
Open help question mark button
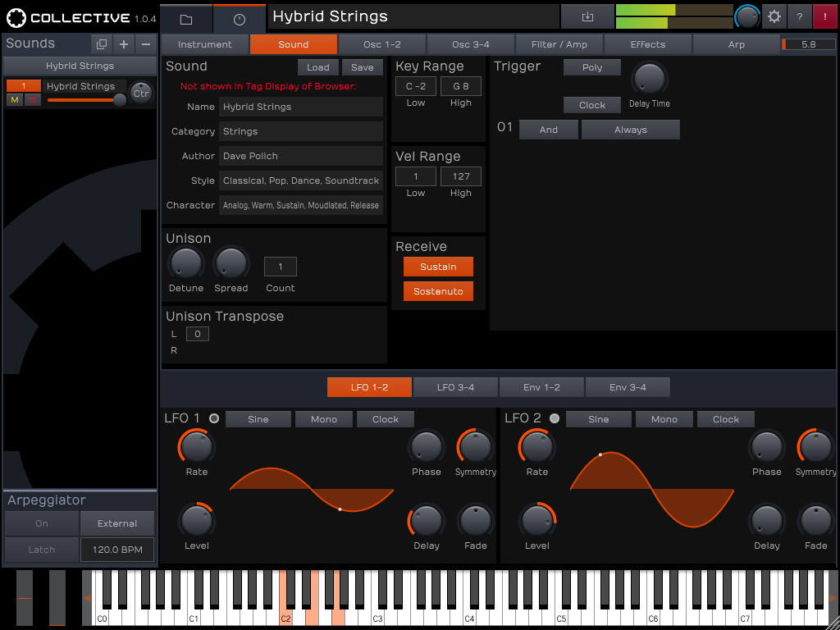(x=799, y=16)
